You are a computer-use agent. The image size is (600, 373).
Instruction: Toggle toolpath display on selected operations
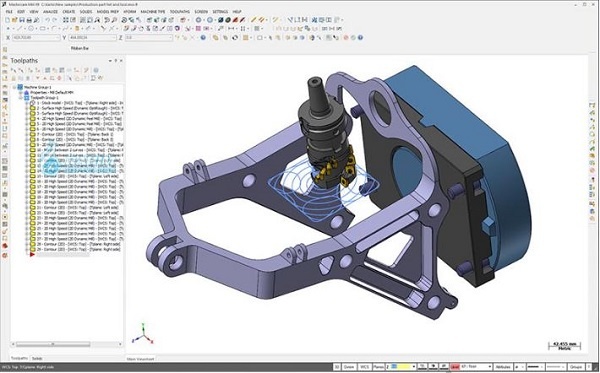point(20,78)
